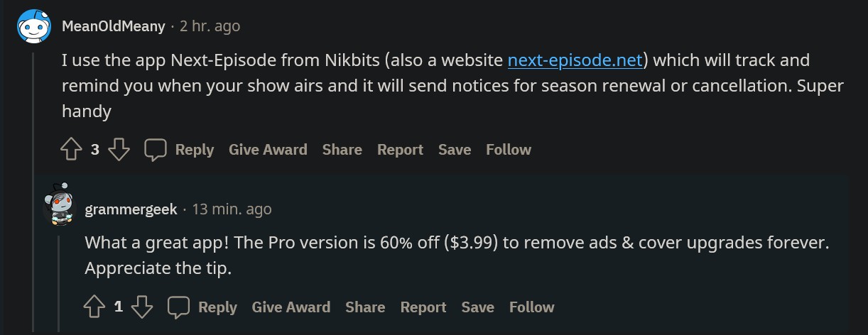The width and height of the screenshot is (868, 335).
Task: Upvote MeanOldMeany's comment
Action: pos(72,150)
